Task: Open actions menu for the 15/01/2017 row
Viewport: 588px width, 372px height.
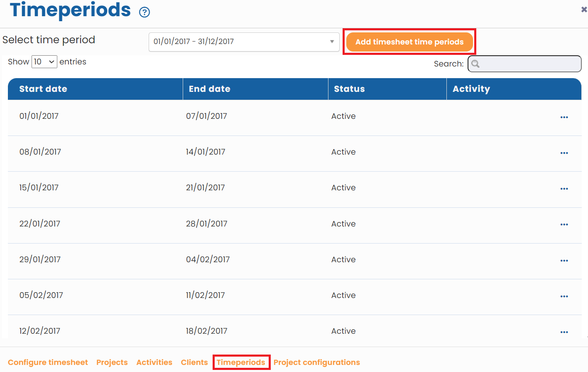Action: click(564, 189)
